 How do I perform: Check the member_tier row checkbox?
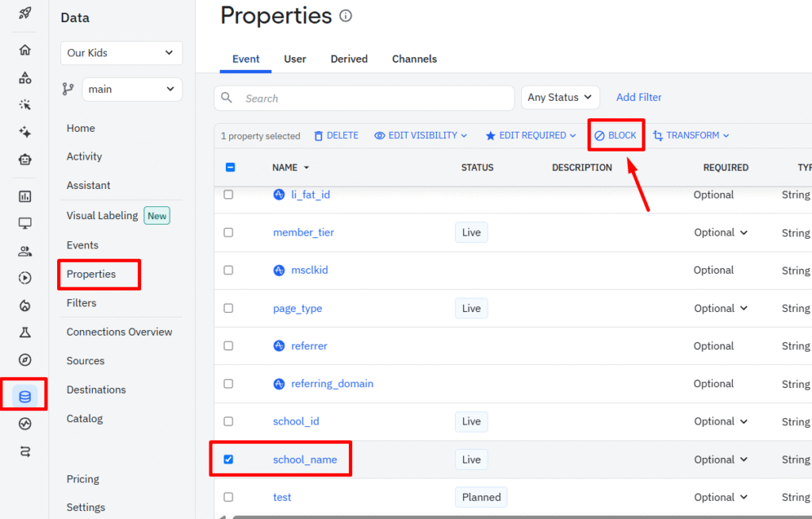[228, 233]
